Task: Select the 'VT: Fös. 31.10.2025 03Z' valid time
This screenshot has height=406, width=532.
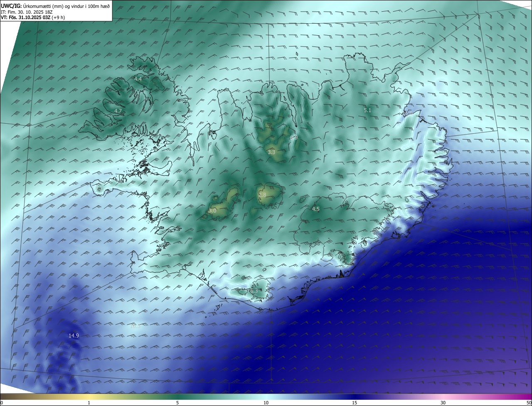Action: (x=25, y=17)
